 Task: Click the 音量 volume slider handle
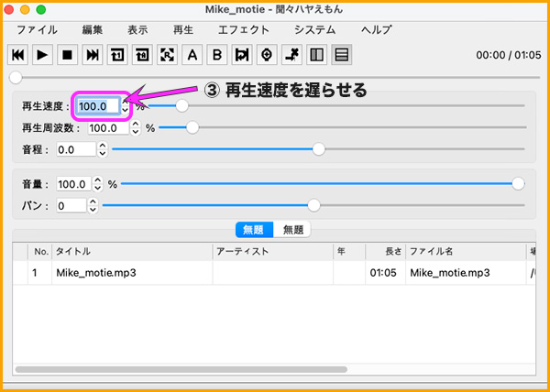point(518,183)
